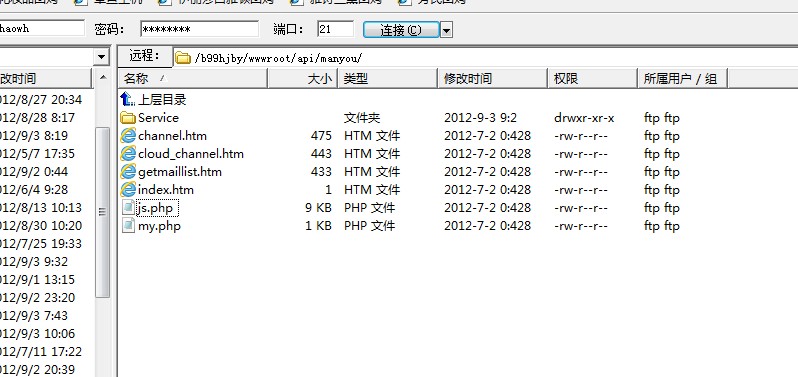Click the IE icon beside cloud_channel.htm

[x=128, y=154]
